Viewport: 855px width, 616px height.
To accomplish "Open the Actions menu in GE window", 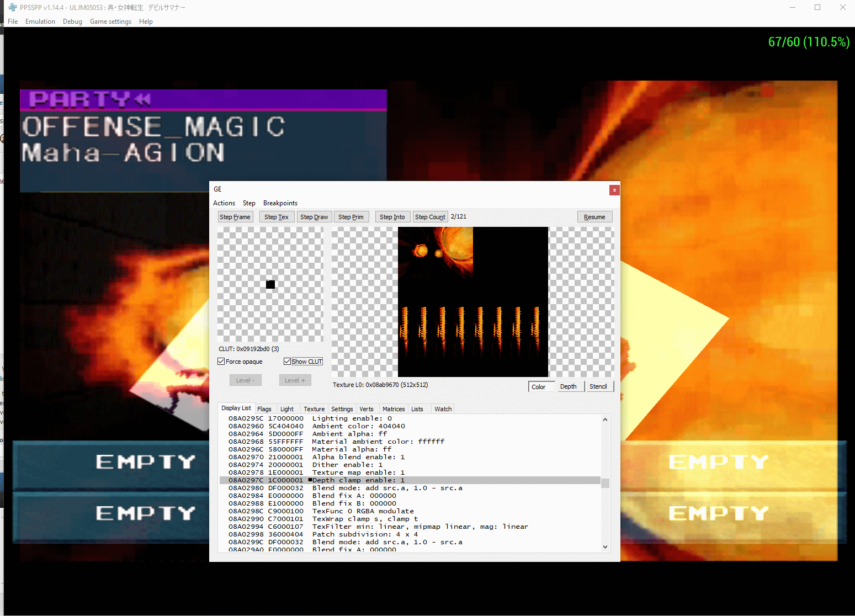I will [x=224, y=203].
